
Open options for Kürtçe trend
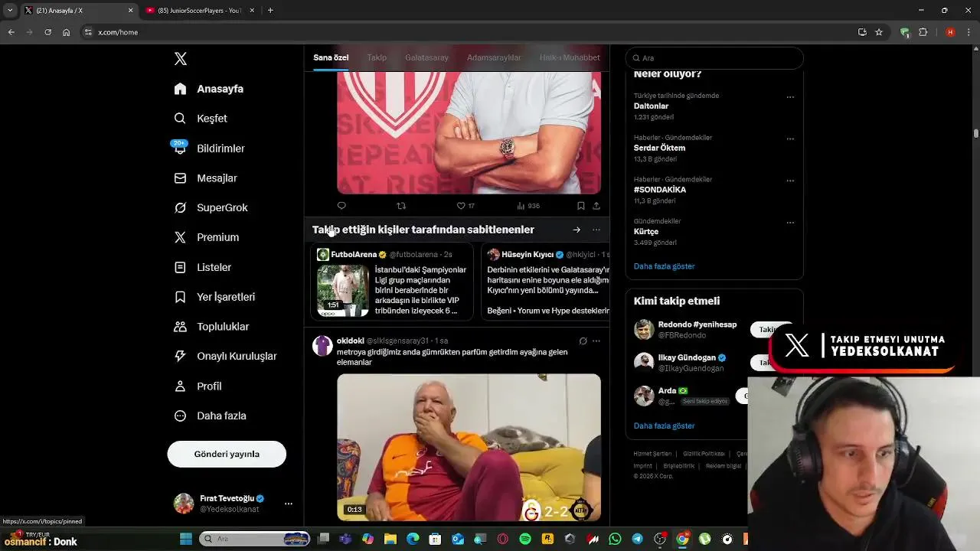tap(790, 223)
